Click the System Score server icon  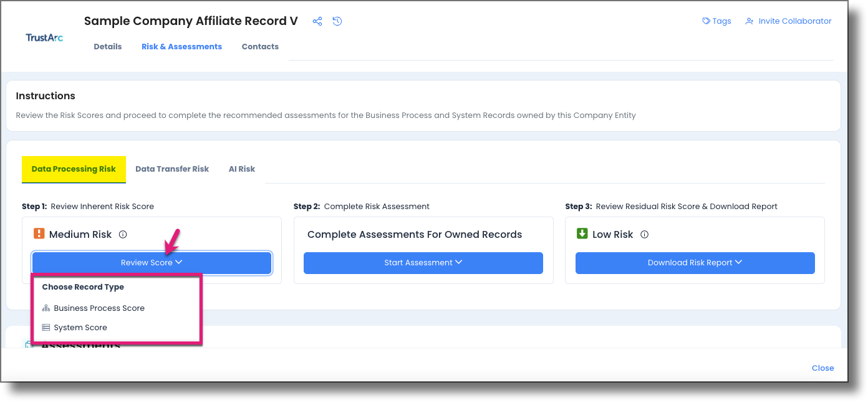pos(46,328)
